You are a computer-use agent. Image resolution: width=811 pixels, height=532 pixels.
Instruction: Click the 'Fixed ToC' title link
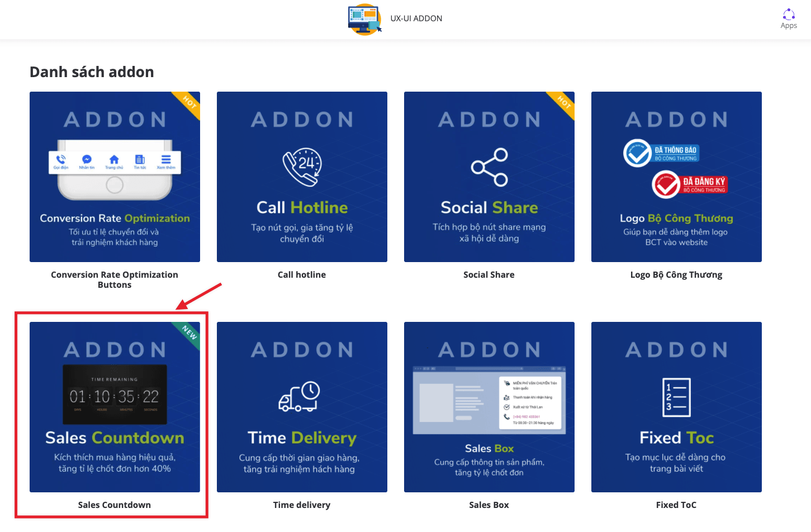click(x=676, y=505)
